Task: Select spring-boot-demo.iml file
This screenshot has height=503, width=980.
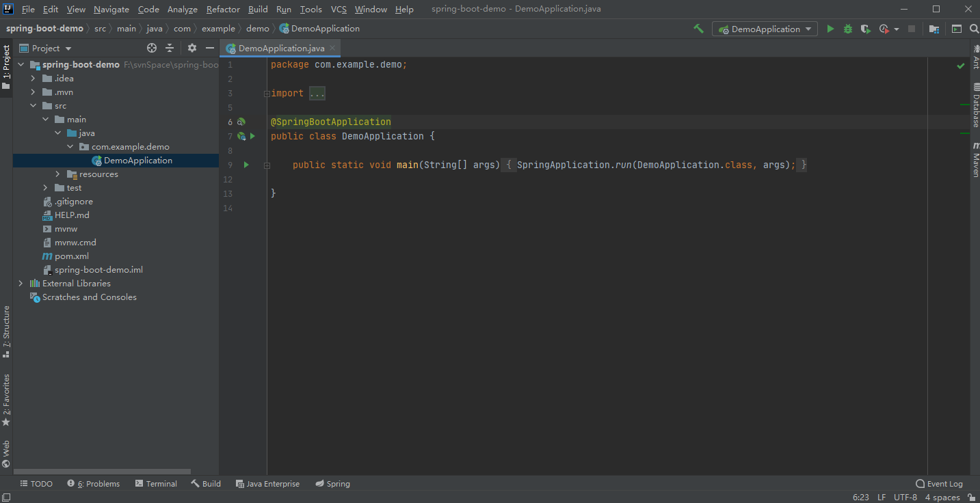Action: point(92,270)
